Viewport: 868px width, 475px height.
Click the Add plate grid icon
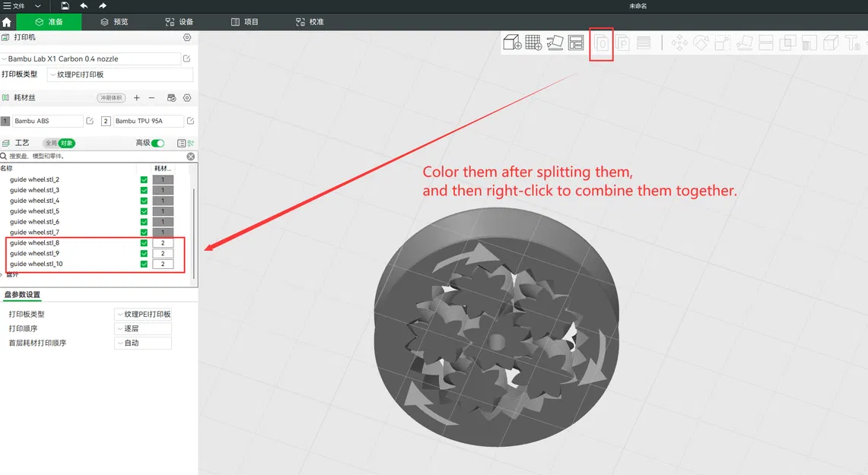pos(533,42)
